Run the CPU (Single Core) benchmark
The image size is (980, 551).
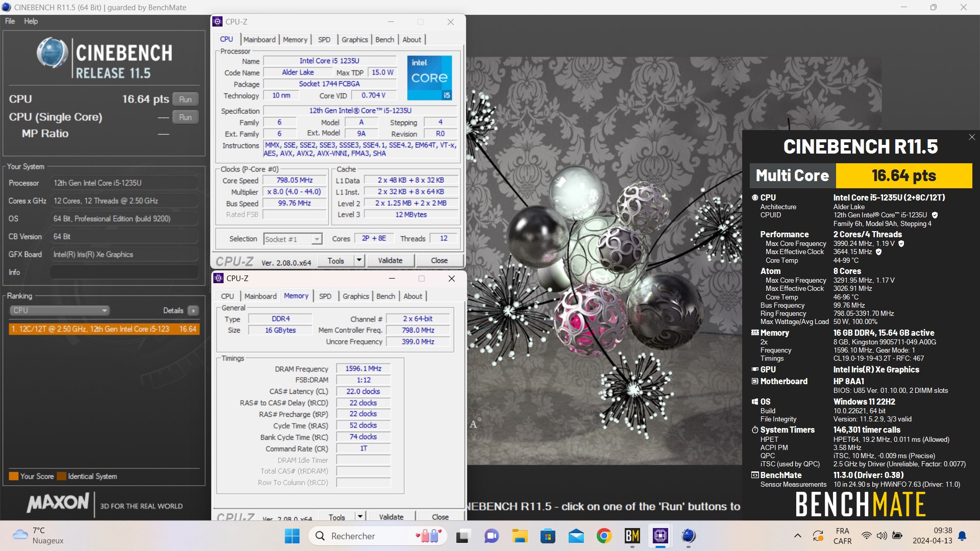point(185,117)
